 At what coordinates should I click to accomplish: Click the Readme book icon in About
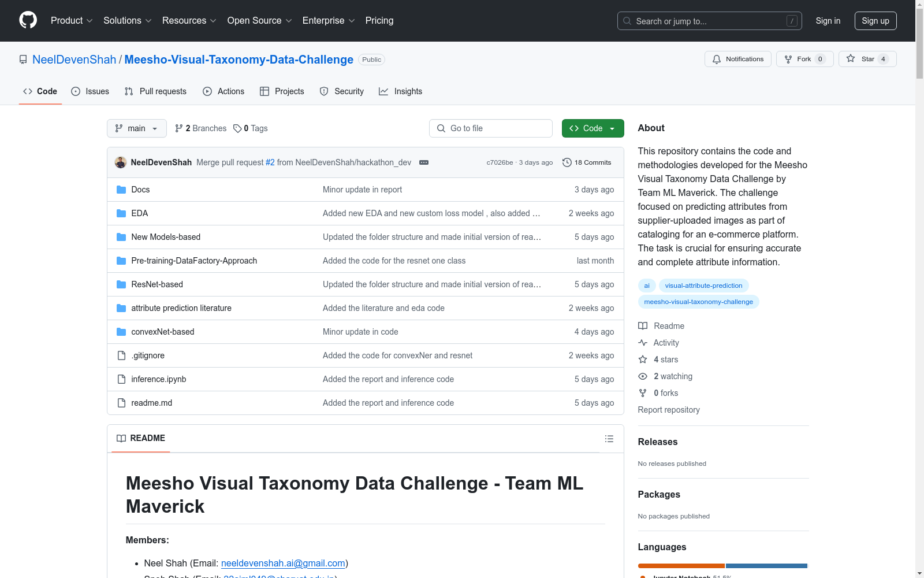(x=643, y=326)
